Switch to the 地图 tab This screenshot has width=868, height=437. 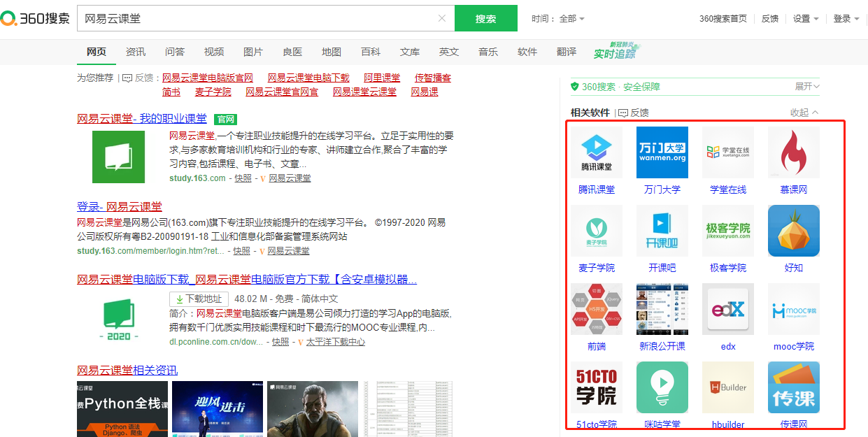(332, 52)
